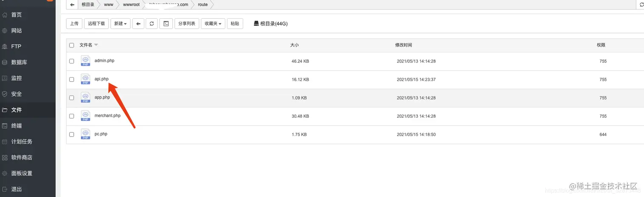Open the app.php file name
Screen dimensions: 644x197
point(102,97)
